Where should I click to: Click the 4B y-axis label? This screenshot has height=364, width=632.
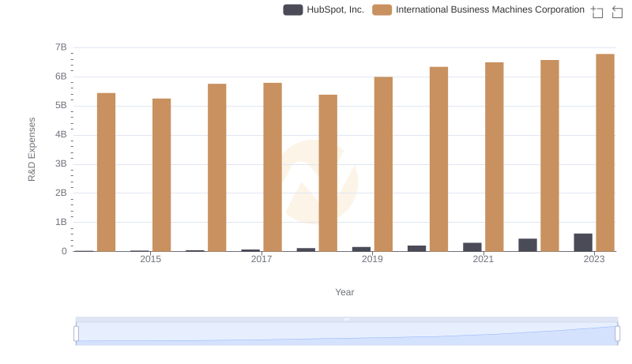point(61,134)
